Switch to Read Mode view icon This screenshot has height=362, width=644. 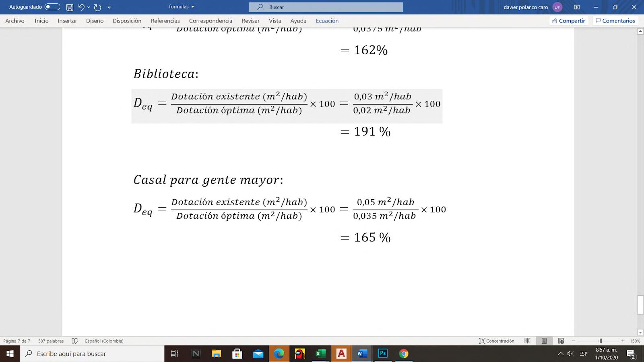(x=527, y=341)
